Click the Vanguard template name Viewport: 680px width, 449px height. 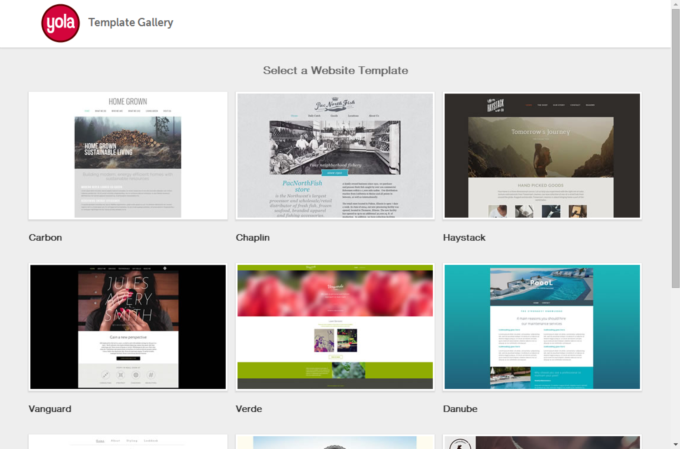click(50, 409)
